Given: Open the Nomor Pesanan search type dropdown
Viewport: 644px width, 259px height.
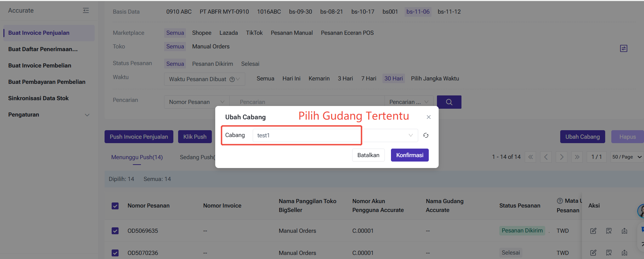Looking at the screenshot, I should [x=197, y=102].
